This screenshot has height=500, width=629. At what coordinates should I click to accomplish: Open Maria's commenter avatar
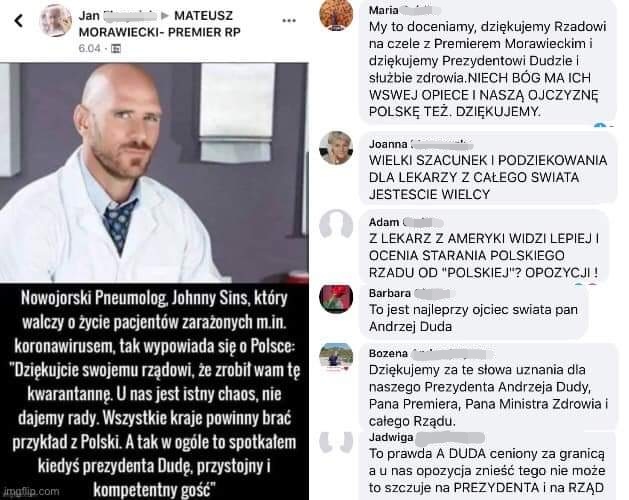pos(336,15)
